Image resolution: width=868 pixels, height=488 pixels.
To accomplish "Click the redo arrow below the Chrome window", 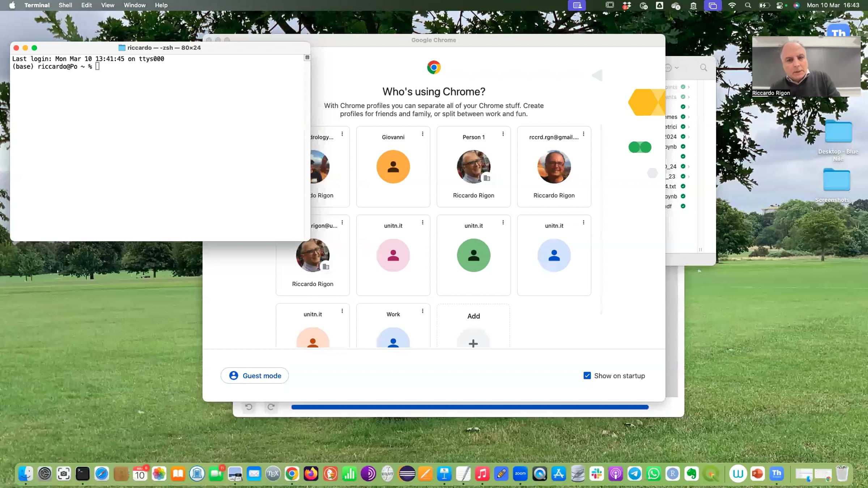I will (271, 407).
